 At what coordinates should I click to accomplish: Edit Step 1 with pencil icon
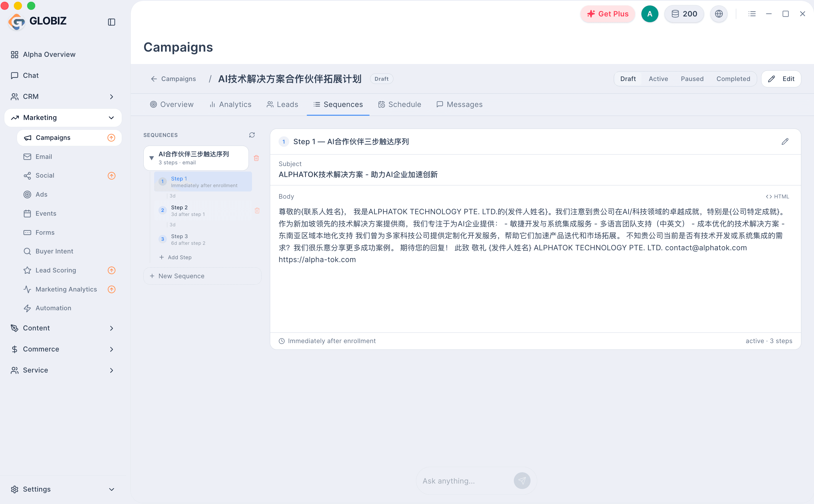(x=785, y=142)
